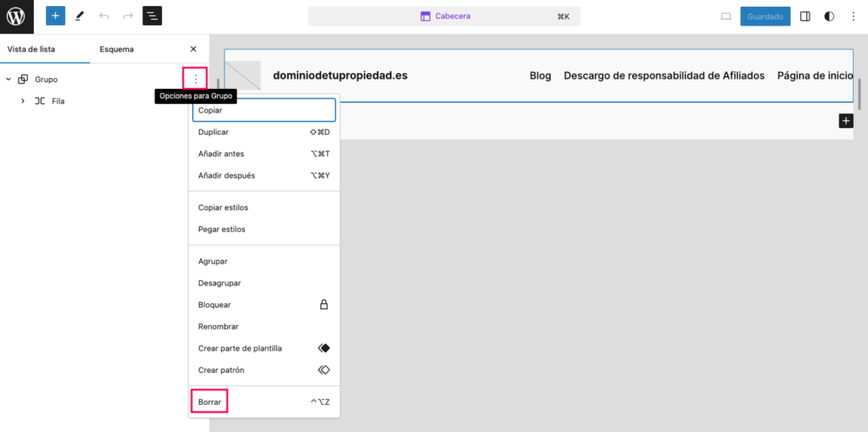This screenshot has height=432, width=868.
Task: Select the Fila block in list view
Action: click(58, 102)
